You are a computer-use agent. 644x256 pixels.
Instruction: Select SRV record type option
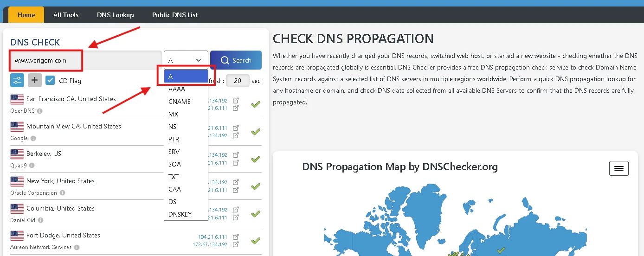tap(186, 152)
